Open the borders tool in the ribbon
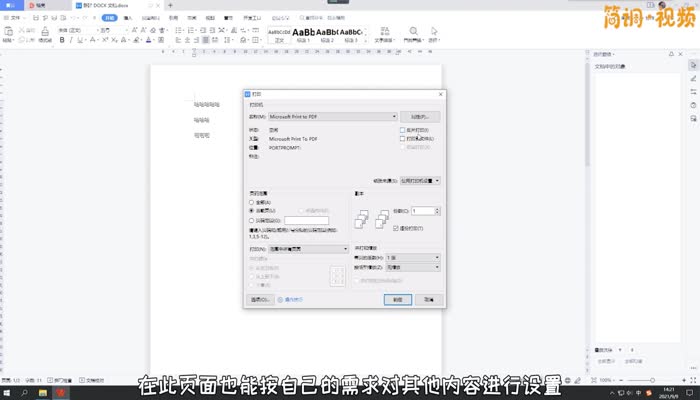Image resolution: width=700 pixels, height=400 pixels. pyautogui.click(x=256, y=40)
